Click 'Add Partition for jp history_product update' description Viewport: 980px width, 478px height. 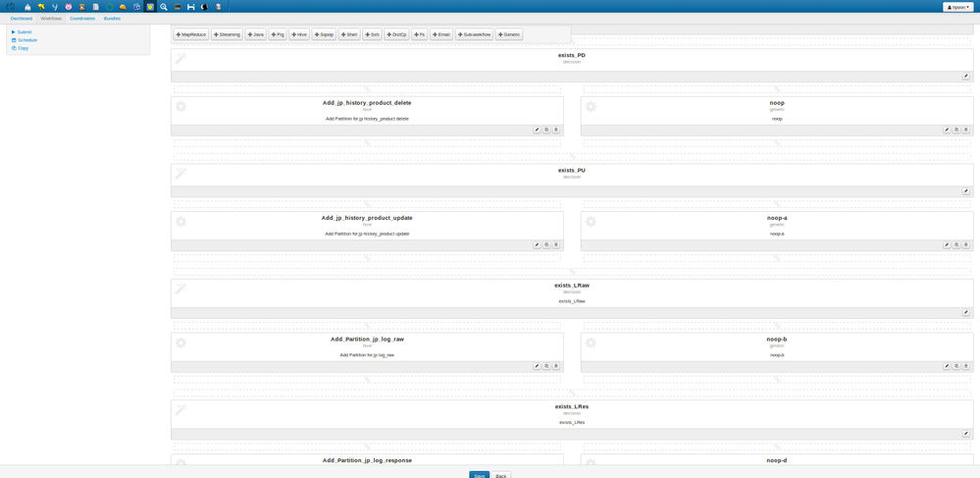367,234
